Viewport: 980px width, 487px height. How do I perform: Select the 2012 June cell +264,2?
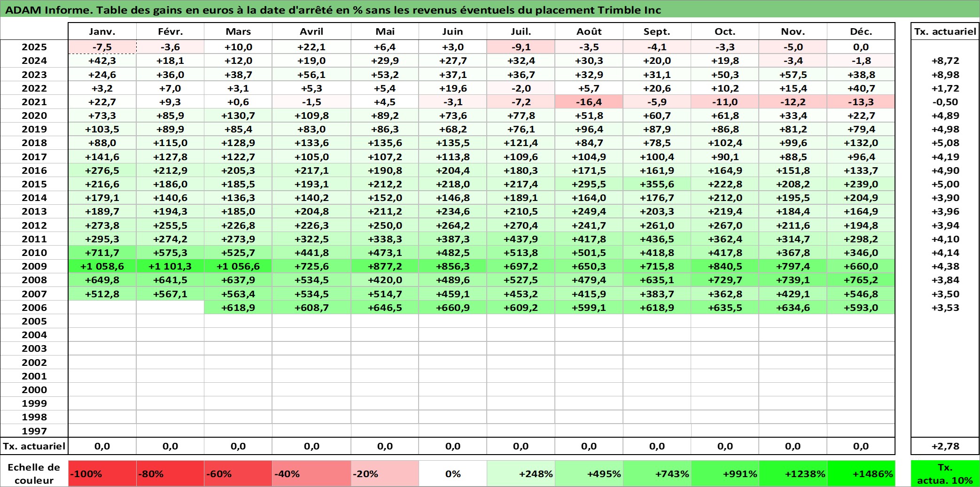(x=452, y=225)
